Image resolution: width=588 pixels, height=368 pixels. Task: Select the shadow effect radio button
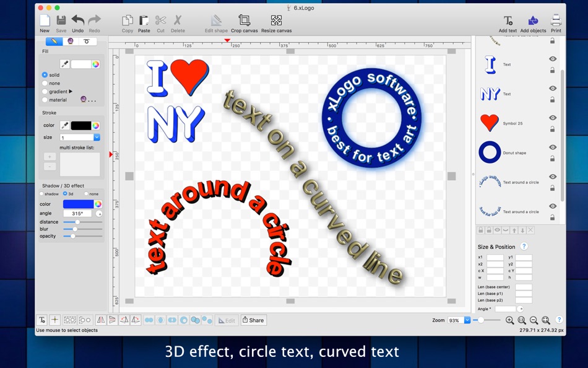41,194
